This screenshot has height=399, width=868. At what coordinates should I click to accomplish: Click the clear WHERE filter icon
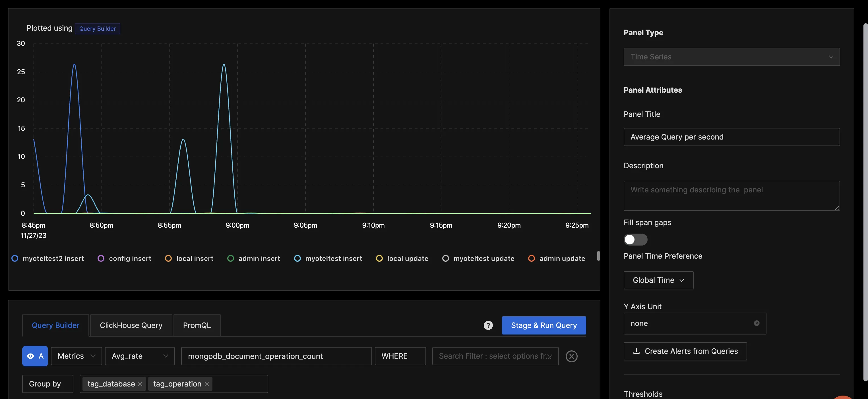[x=571, y=356]
